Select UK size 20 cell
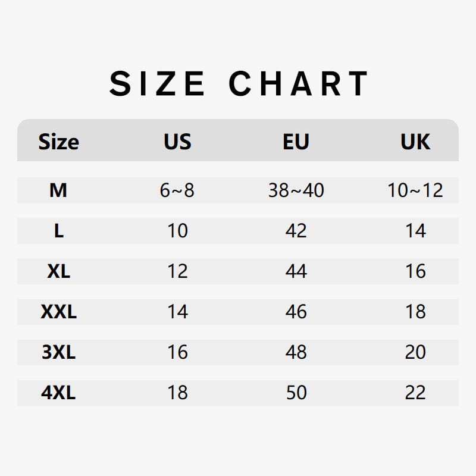Screen dimensions: 476x476 (x=415, y=352)
